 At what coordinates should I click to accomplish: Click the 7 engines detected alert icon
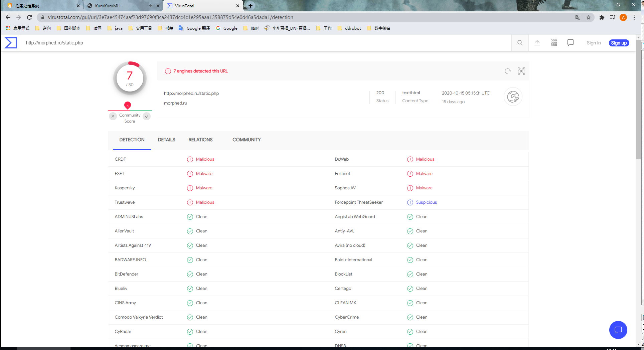[x=168, y=71]
